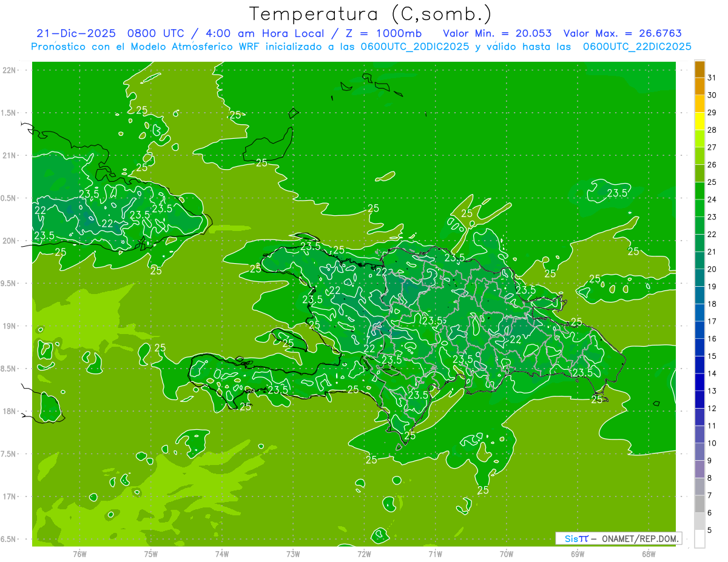Select the 'Z = 1000mb' level text

(x=383, y=33)
